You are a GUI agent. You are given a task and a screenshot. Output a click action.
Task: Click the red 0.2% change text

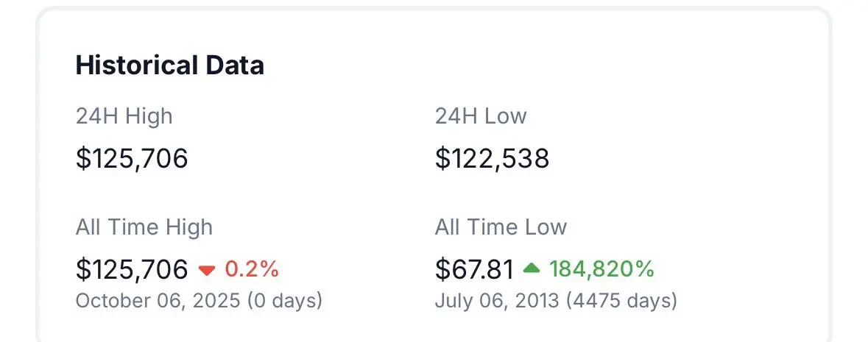(251, 270)
